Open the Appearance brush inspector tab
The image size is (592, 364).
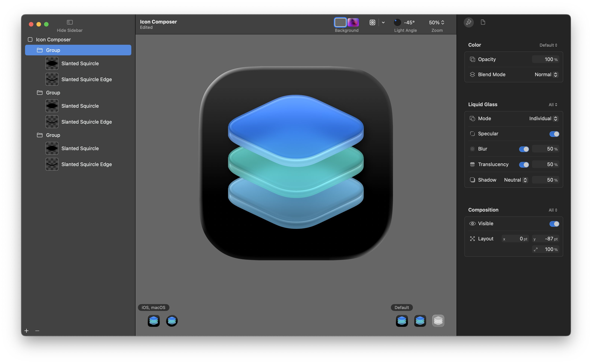pos(468,22)
